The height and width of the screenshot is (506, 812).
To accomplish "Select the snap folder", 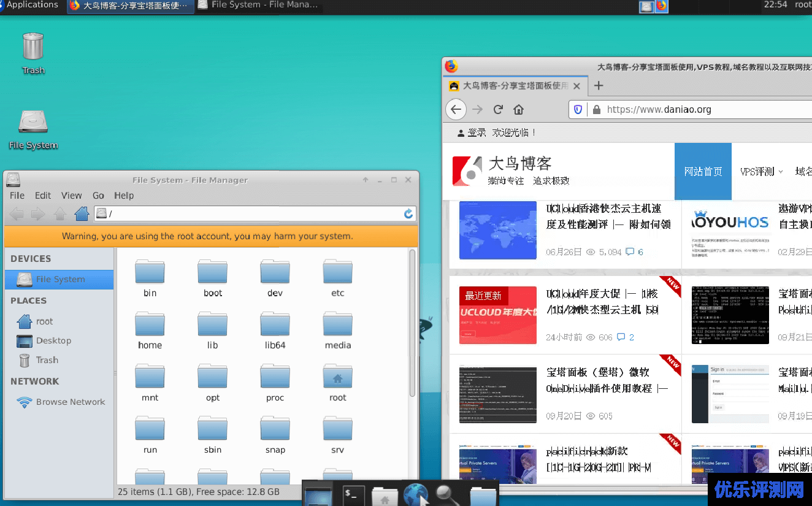I will pyautogui.click(x=275, y=435).
